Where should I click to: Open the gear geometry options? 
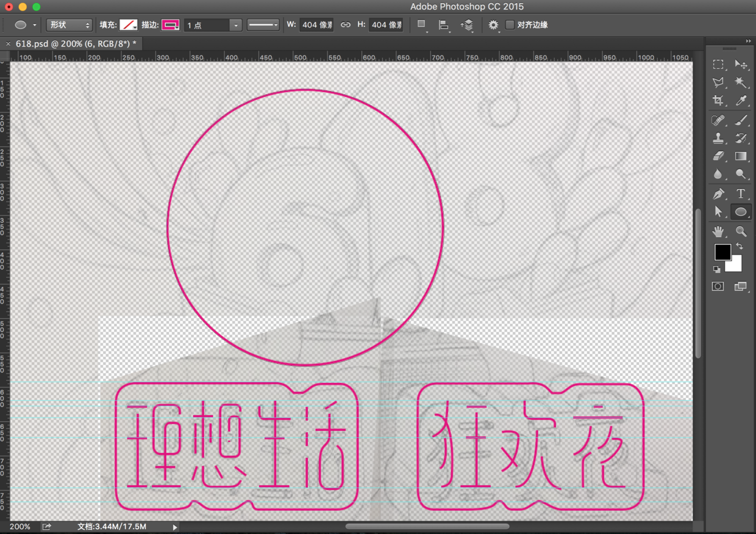493,25
